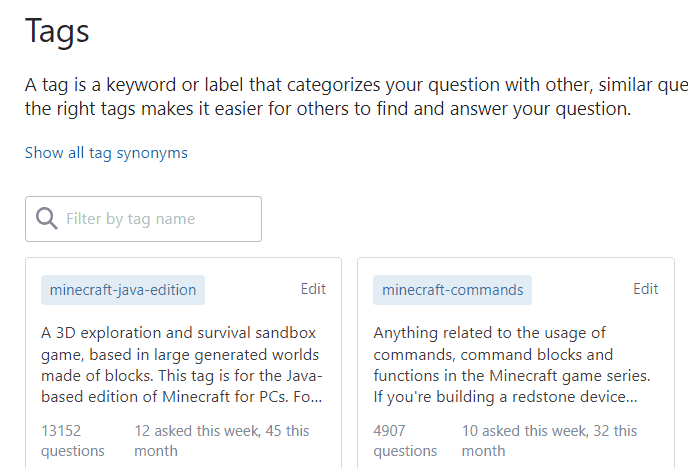Edit the minecraft-commands tag
688x468 pixels.
(645, 289)
